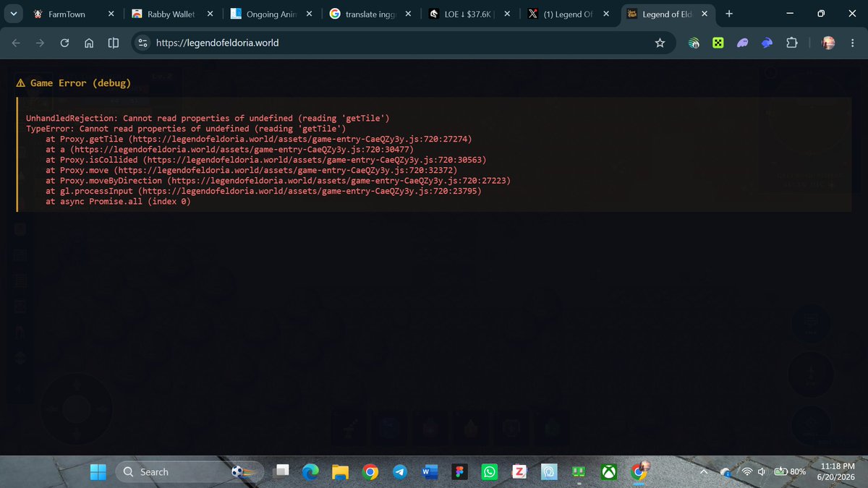868x488 pixels.
Task: Click the Game Error (debug) heading
Action: coord(74,83)
